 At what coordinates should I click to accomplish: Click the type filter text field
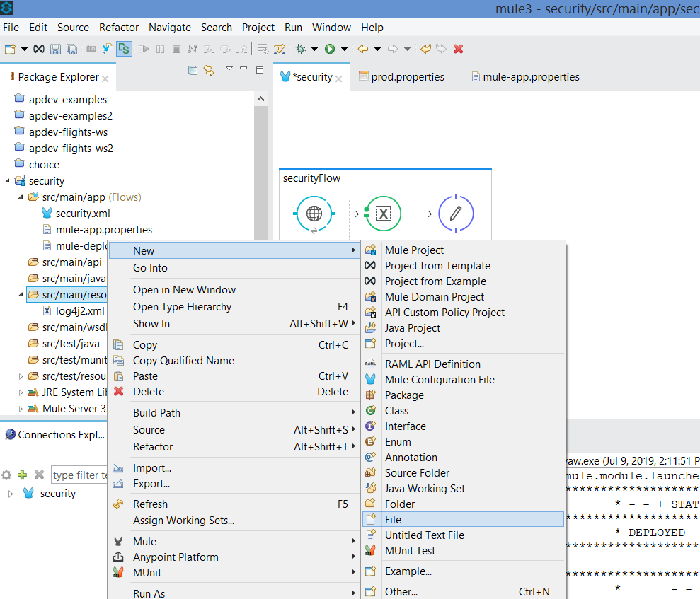tap(79, 475)
